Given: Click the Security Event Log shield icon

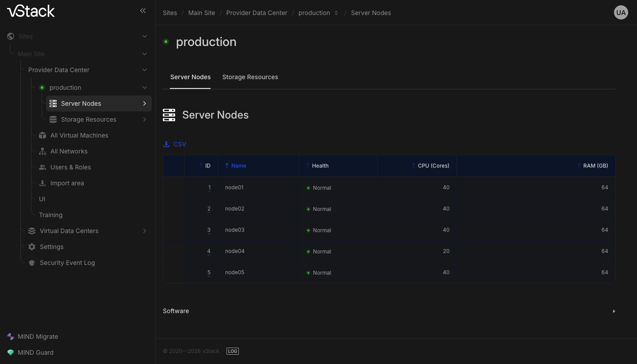Looking at the screenshot, I should click(32, 263).
